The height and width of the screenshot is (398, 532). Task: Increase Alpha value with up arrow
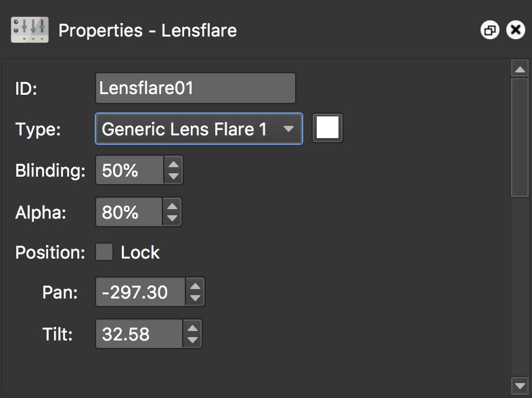[172, 206]
